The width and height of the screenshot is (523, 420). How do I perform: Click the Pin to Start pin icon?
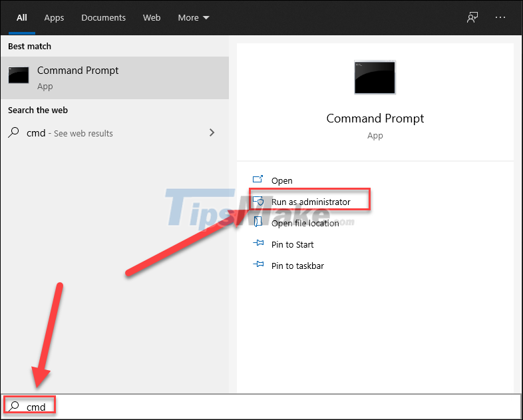click(258, 243)
